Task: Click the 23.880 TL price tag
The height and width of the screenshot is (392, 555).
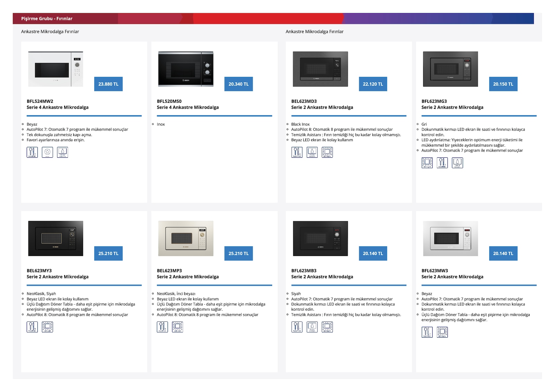Action: click(108, 84)
